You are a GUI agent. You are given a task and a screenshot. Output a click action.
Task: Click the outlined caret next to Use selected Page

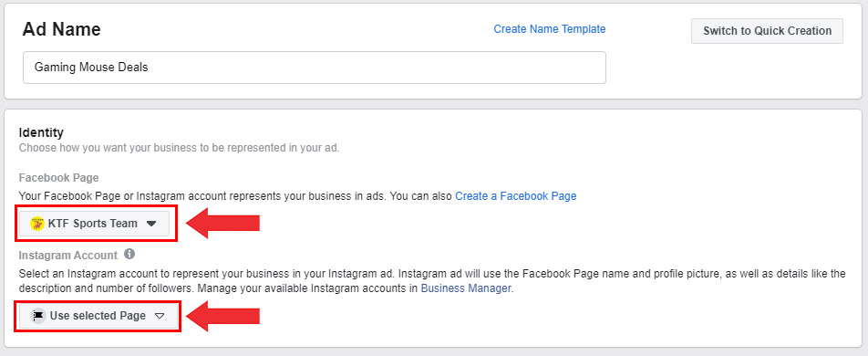point(160,316)
